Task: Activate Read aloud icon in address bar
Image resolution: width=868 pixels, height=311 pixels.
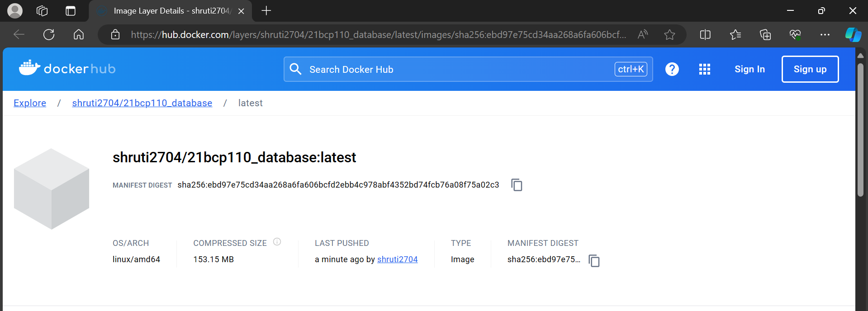Action: [642, 34]
